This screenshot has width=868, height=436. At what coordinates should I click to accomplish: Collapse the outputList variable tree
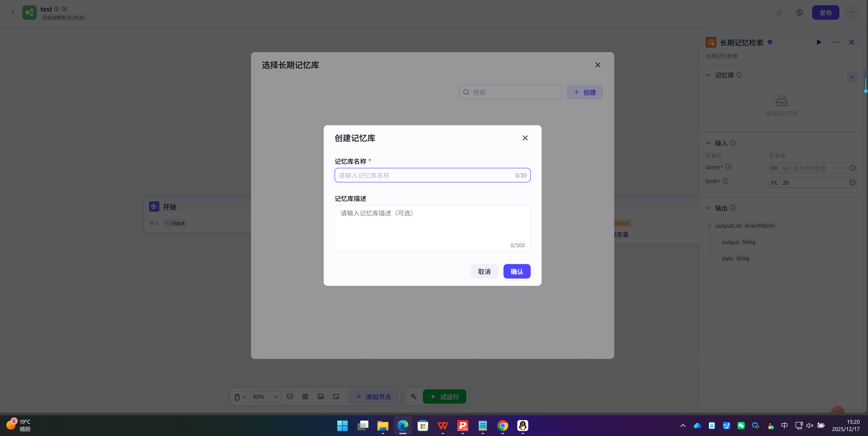709,226
